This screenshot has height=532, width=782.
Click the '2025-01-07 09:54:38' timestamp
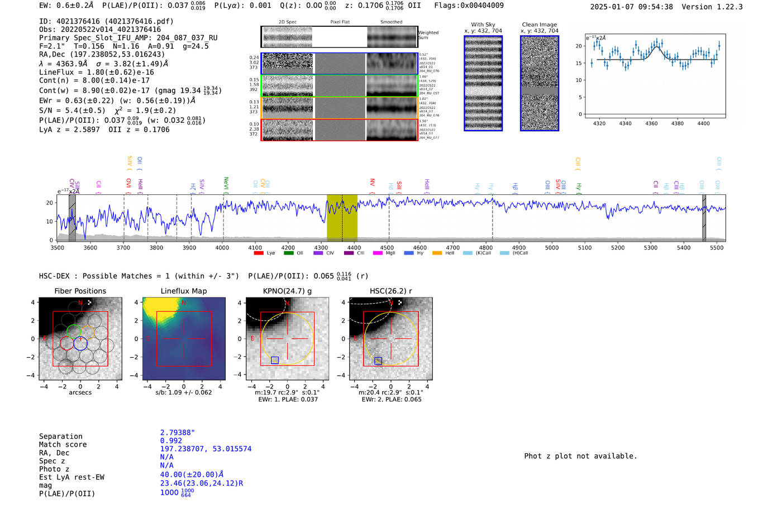pyautogui.click(x=631, y=7)
